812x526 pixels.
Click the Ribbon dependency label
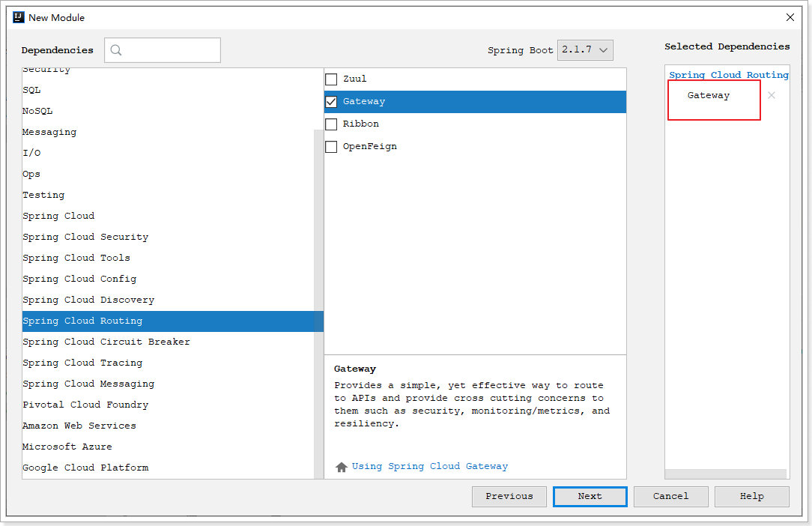coord(361,124)
